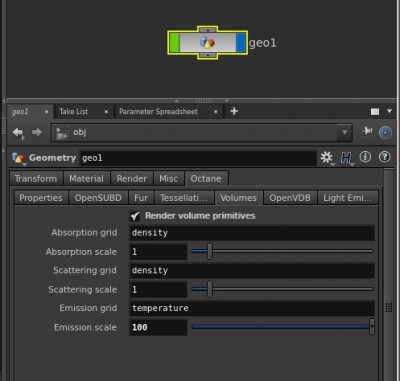Click the Geometry node type icon

pos(19,158)
